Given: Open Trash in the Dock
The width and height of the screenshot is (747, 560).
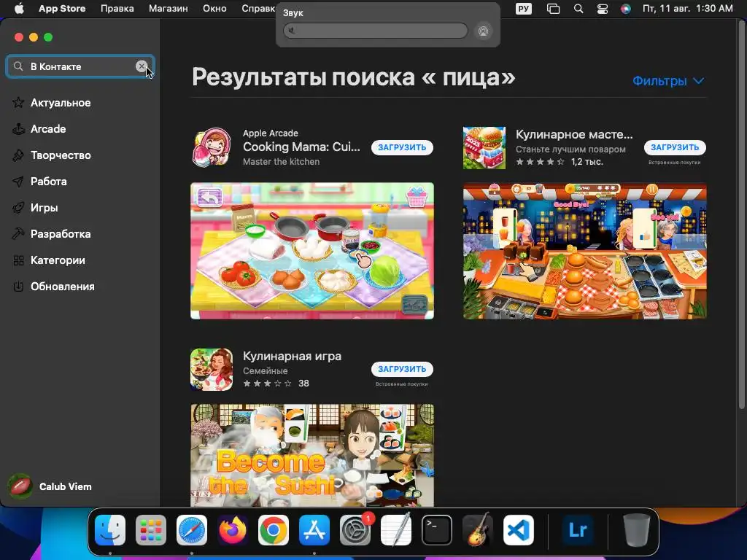Looking at the screenshot, I should [636, 530].
